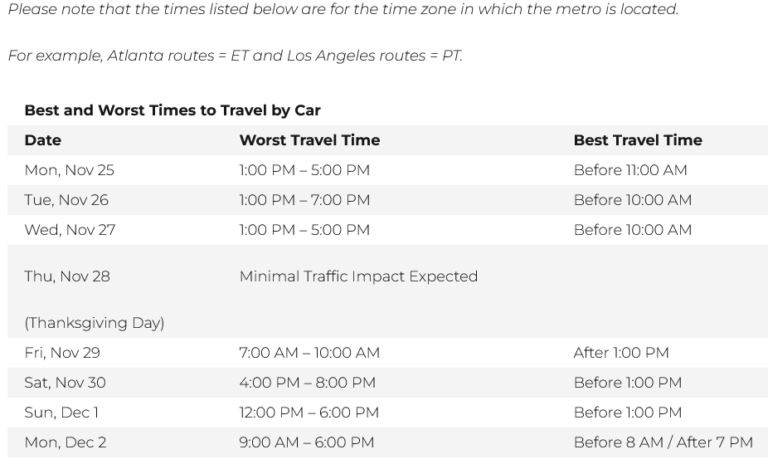
Task: Click the "After 1:00 PM" best time
Action: pos(621,352)
